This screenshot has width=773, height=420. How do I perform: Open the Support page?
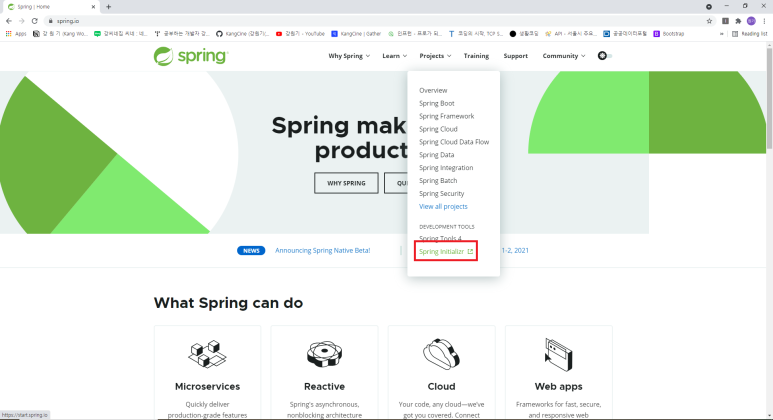[516, 56]
